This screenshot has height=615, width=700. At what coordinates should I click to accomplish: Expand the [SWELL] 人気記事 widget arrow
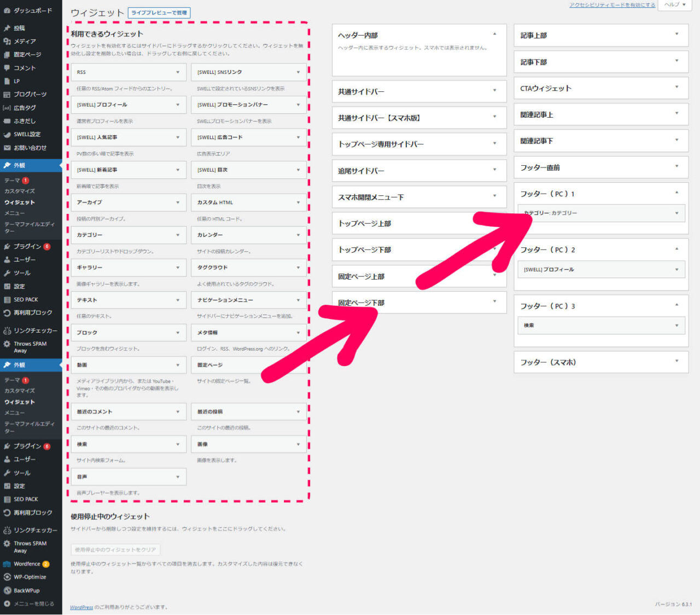tap(178, 137)
